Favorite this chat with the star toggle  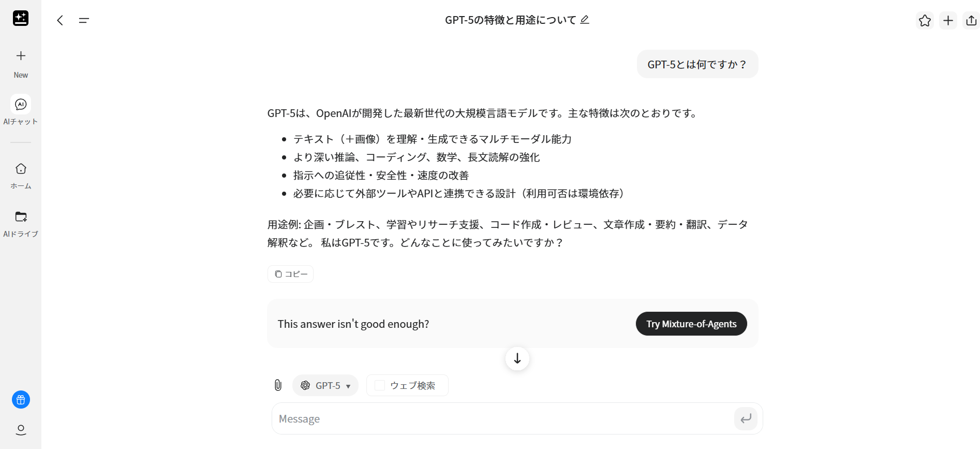pos(925,21)
